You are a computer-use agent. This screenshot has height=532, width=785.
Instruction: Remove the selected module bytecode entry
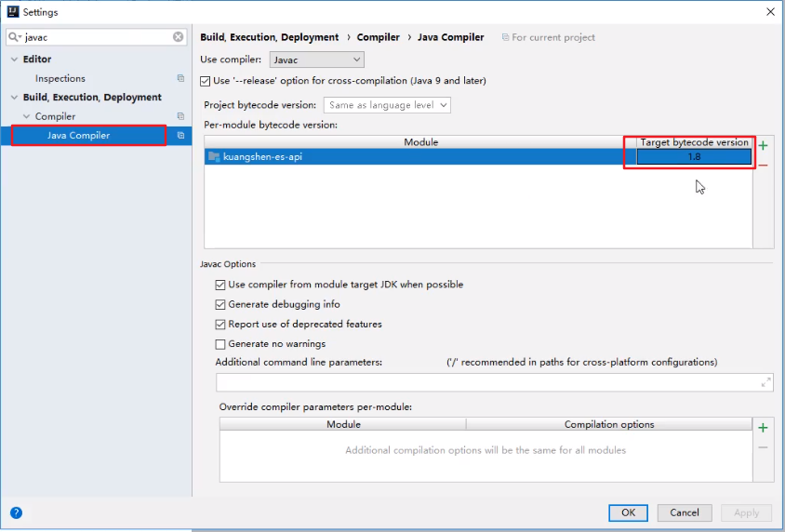(x=763, y=166)
